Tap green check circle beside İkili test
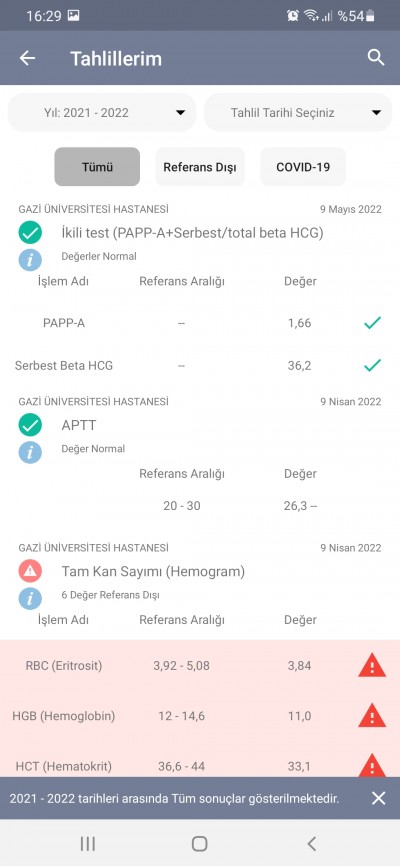 (30, 233)
